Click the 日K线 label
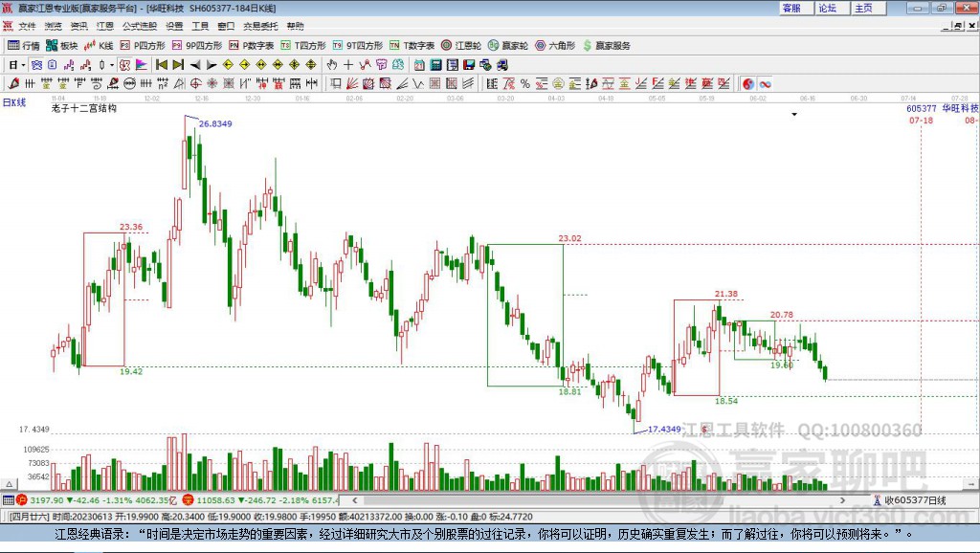 (14, 102)
